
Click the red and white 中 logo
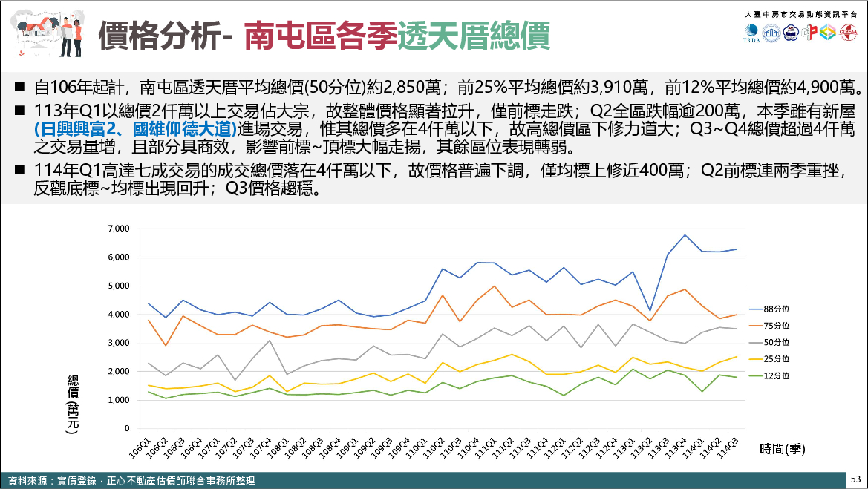809,33
